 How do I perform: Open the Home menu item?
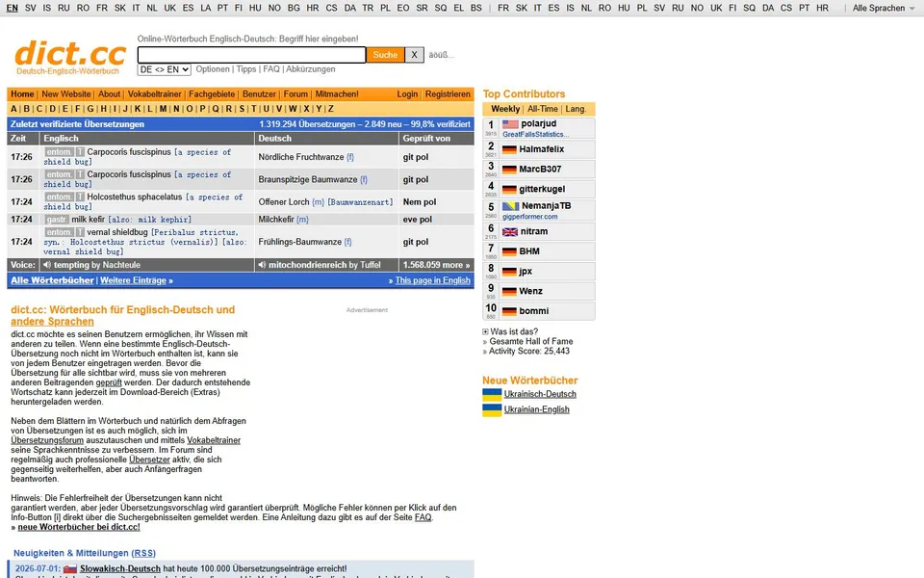pyautogui.click(x=22, y=94)
